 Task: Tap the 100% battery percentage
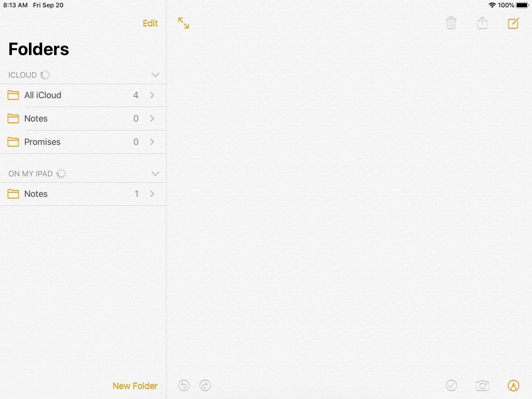506,5
